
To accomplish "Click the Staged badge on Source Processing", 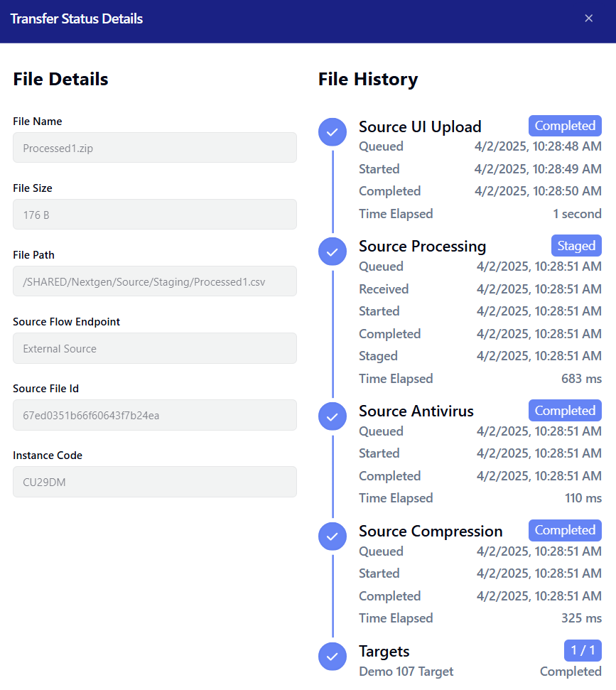I will 576,246.
